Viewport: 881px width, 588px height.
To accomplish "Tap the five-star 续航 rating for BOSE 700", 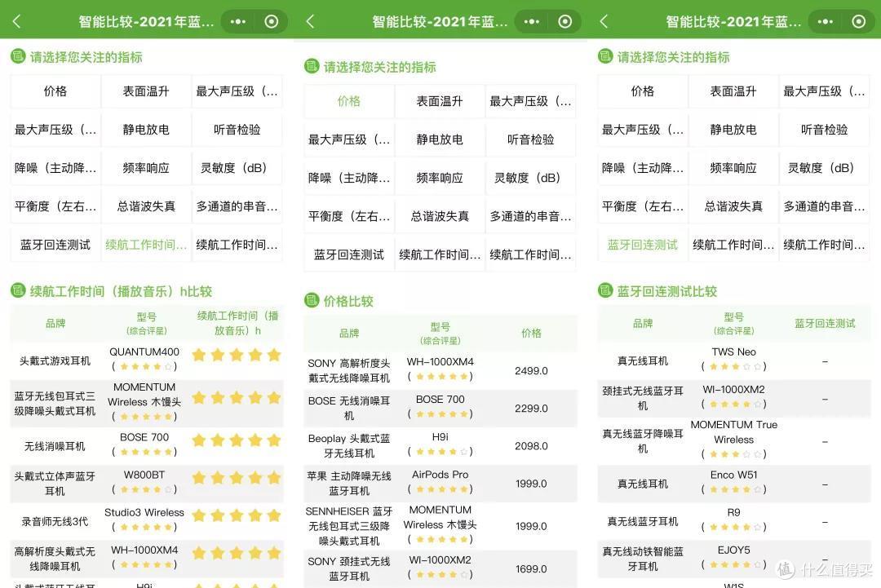I will coord(237,440).
